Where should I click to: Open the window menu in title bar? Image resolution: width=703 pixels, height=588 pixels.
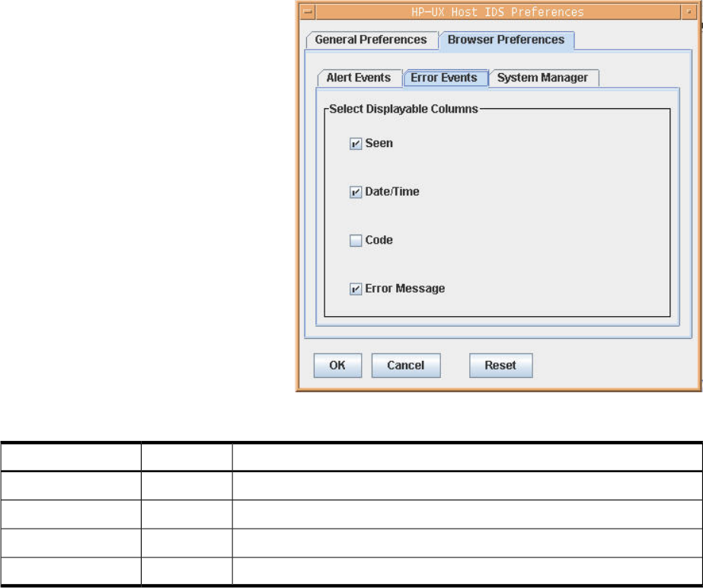tap(306, 12)
